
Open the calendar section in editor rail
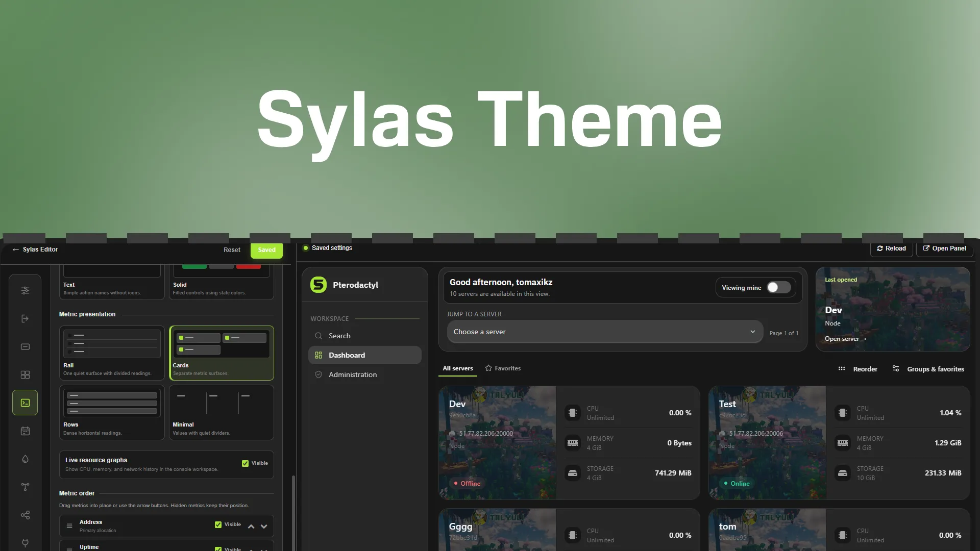(25, 431)
